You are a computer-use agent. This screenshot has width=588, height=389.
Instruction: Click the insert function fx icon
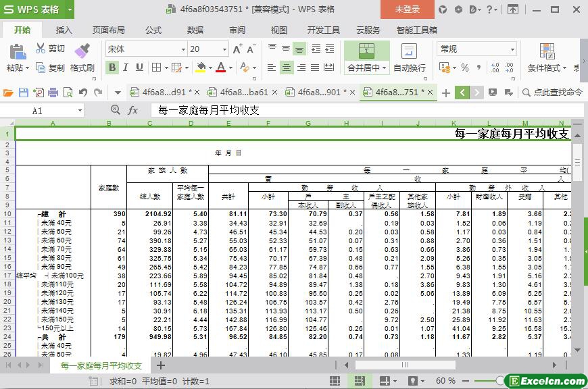coord(132,110)
